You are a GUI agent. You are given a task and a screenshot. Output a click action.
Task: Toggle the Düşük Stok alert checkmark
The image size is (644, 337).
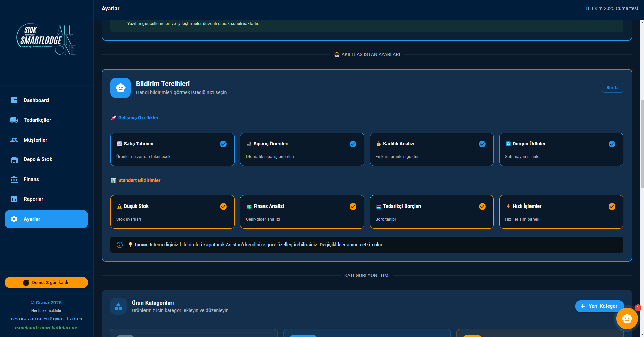(223, 207)
